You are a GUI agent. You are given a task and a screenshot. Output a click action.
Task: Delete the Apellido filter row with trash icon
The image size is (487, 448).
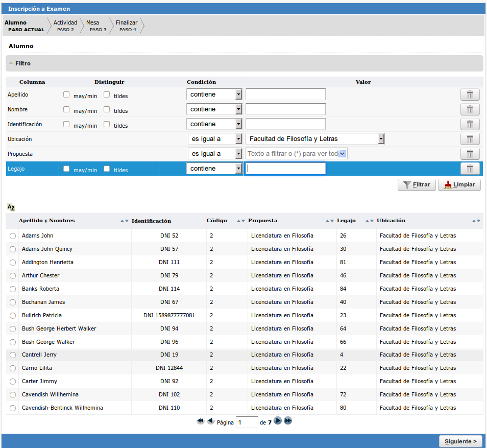470,95
